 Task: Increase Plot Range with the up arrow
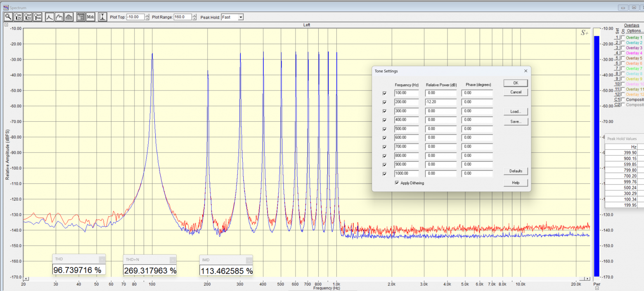click(x=194, y=15)
